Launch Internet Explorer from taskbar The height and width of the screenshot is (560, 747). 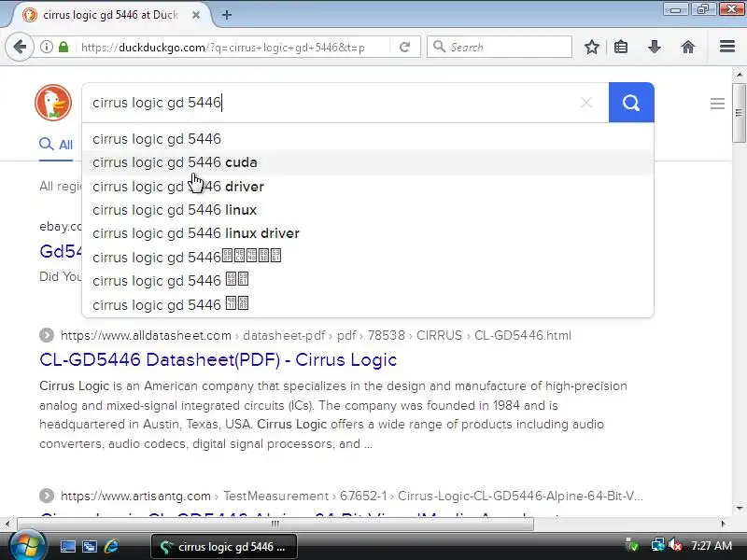point(111,546)
